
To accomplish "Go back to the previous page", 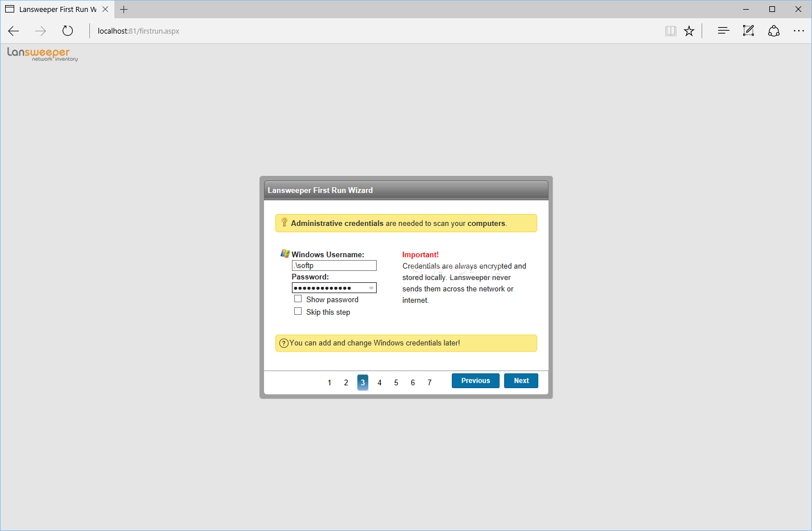I will pyautogui.click(x=14, y=31).
